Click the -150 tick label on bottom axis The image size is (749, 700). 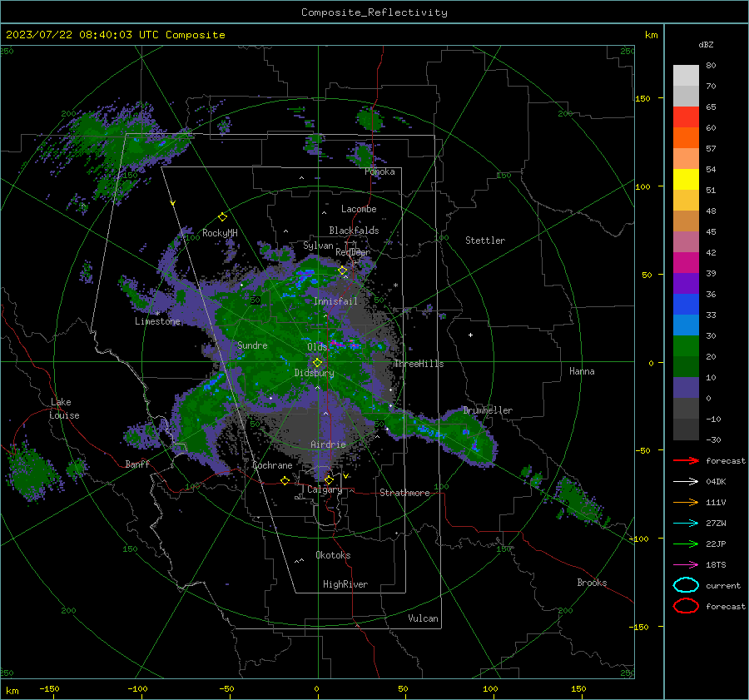49,688
